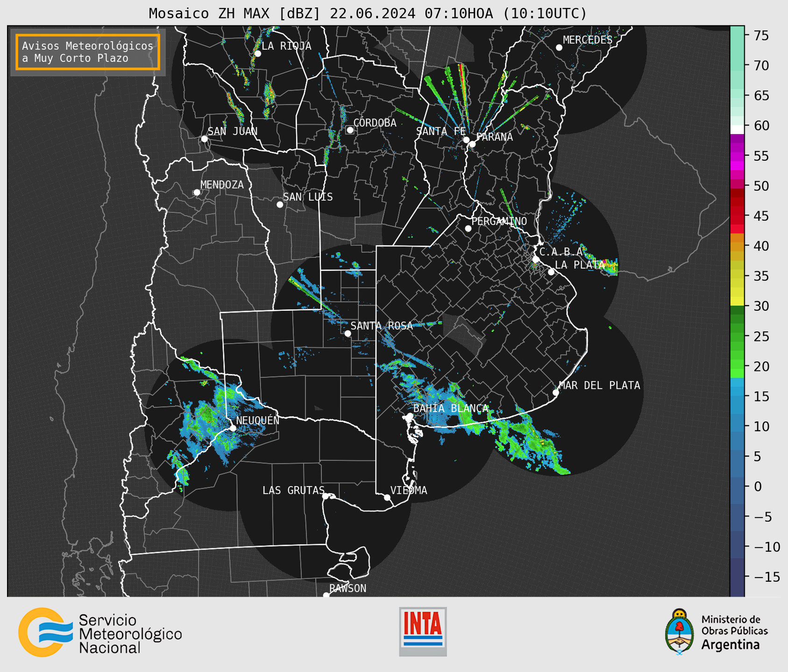The width and height of the screenshot is (788, 672).
Task: Click the CÓRDOBA city name label
Action: point(375,123)
